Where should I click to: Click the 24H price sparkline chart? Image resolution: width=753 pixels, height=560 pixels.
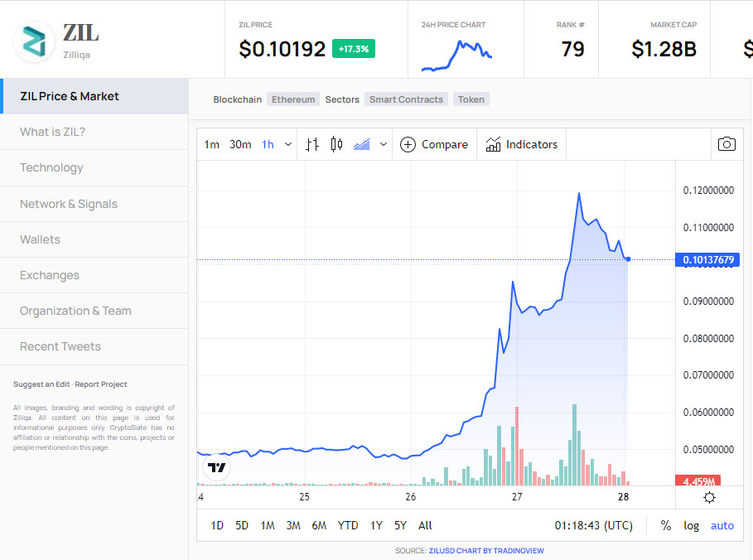click(x=456, y=56)
